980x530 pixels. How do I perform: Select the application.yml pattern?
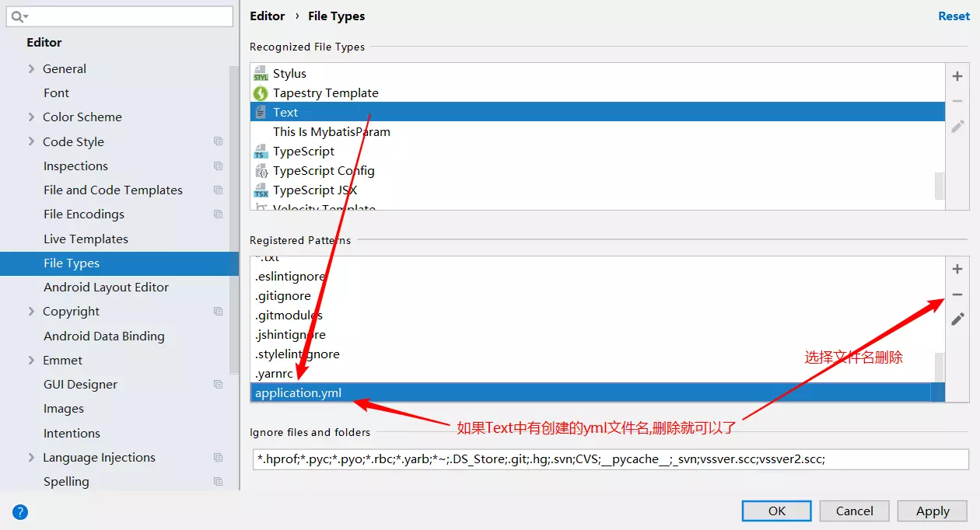(597, 392)
